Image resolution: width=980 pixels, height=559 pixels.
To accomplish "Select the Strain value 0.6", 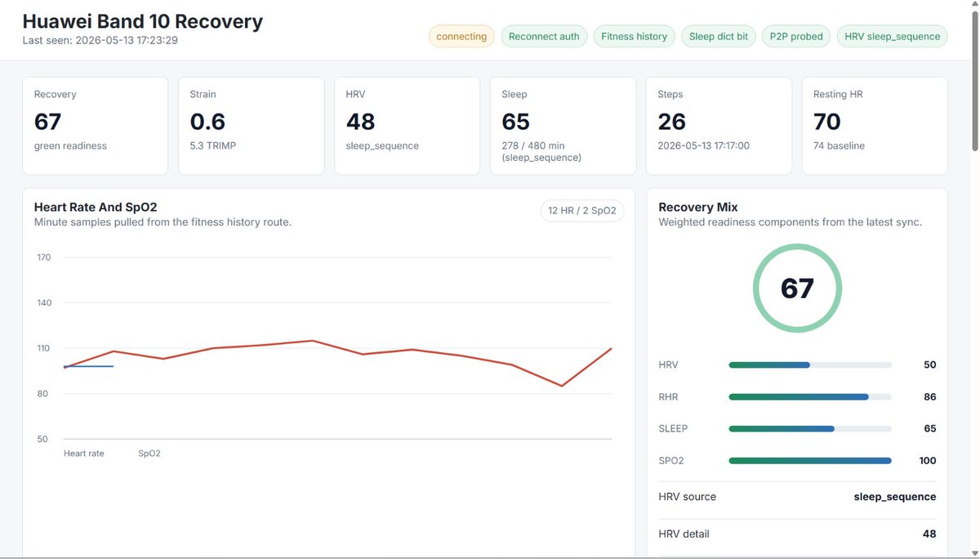I will [x=208, y=121].
